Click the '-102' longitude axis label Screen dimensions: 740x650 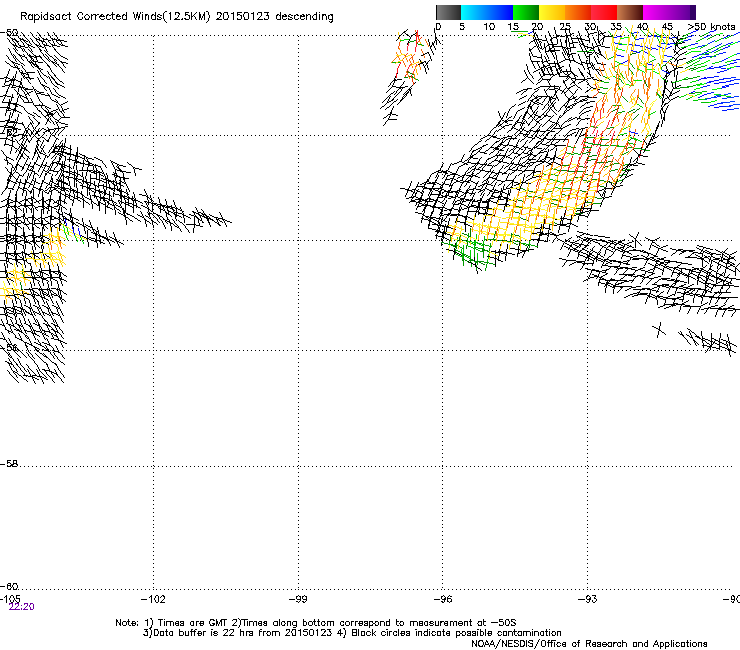tap(153, 599)
